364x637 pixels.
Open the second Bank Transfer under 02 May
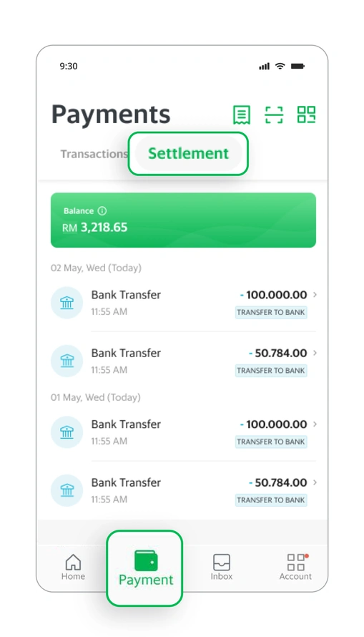(x=183, y=361)
